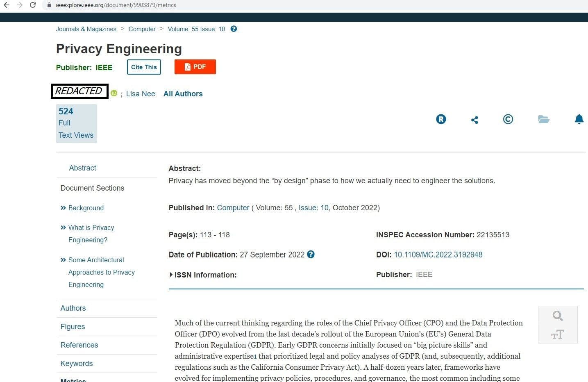Click the share icon

coord(474,120)
